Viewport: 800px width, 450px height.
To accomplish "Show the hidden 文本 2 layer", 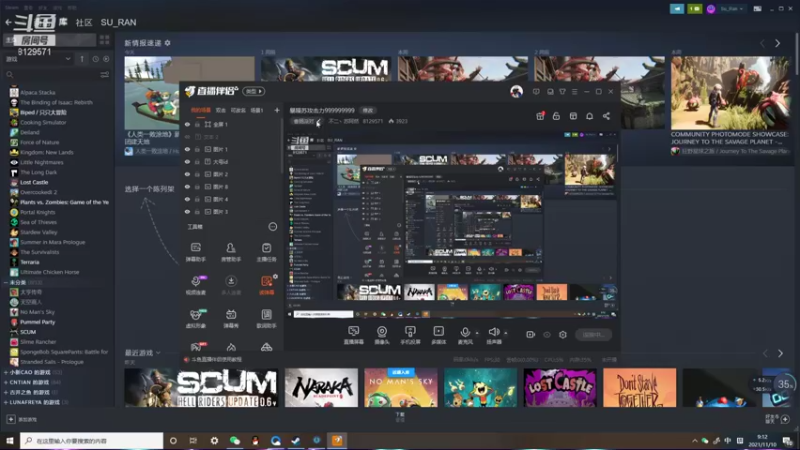I will coord(187,137).
